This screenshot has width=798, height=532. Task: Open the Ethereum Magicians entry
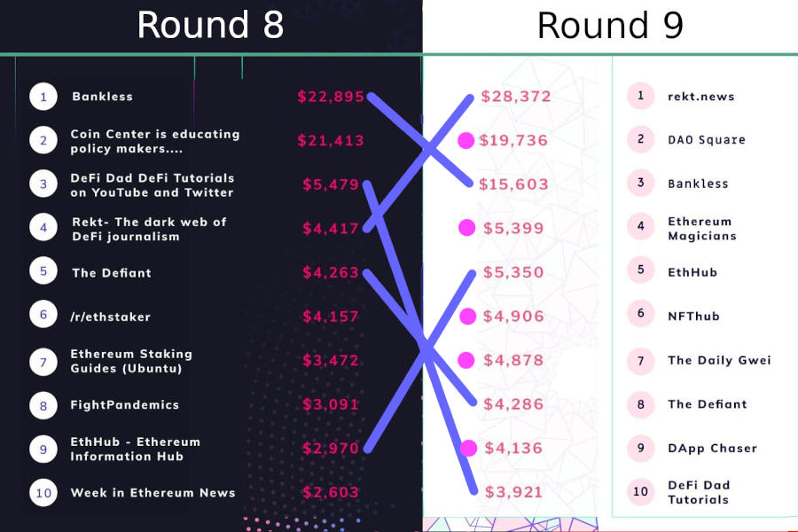(701, 229)
